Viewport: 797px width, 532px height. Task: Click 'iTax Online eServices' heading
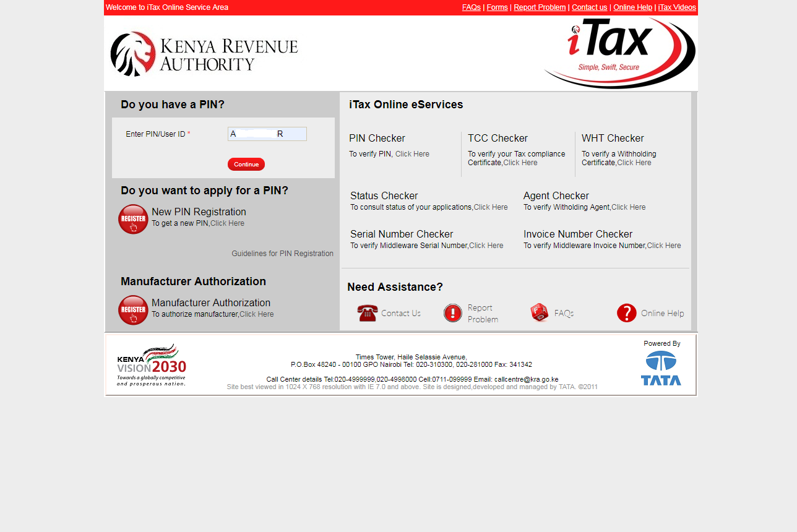[x=406, y=105]
